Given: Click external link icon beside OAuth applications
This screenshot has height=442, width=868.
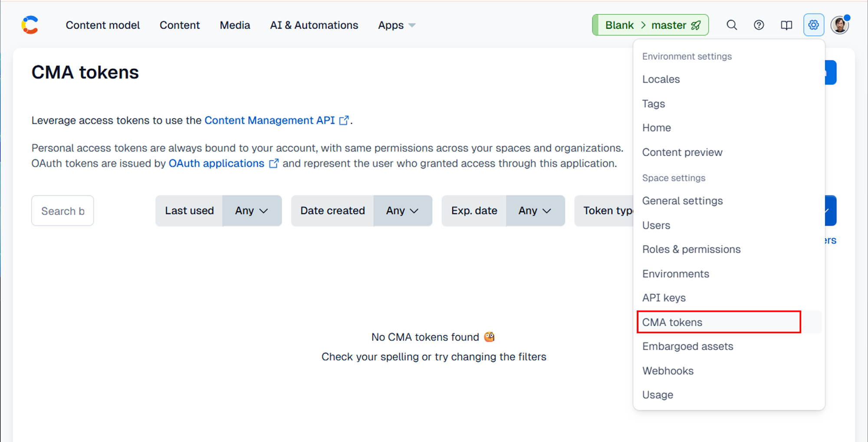Looking at the screenshot, I should [x=273, y=164].
